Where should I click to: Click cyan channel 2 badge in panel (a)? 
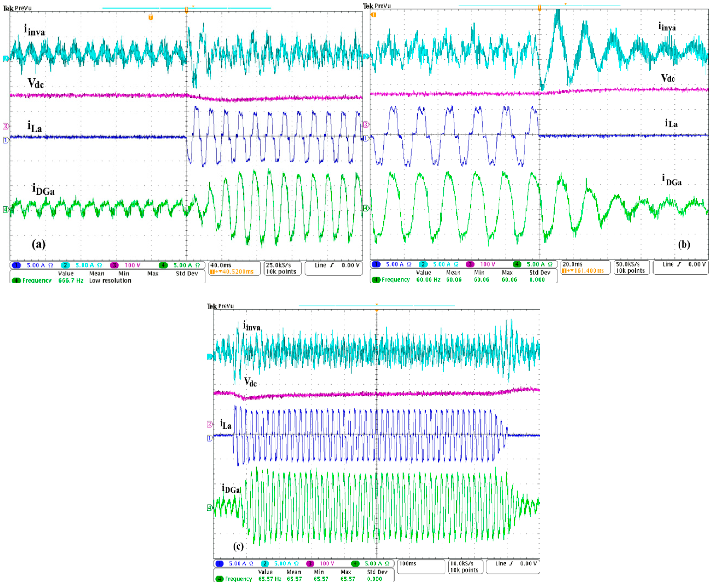point(65,265)
